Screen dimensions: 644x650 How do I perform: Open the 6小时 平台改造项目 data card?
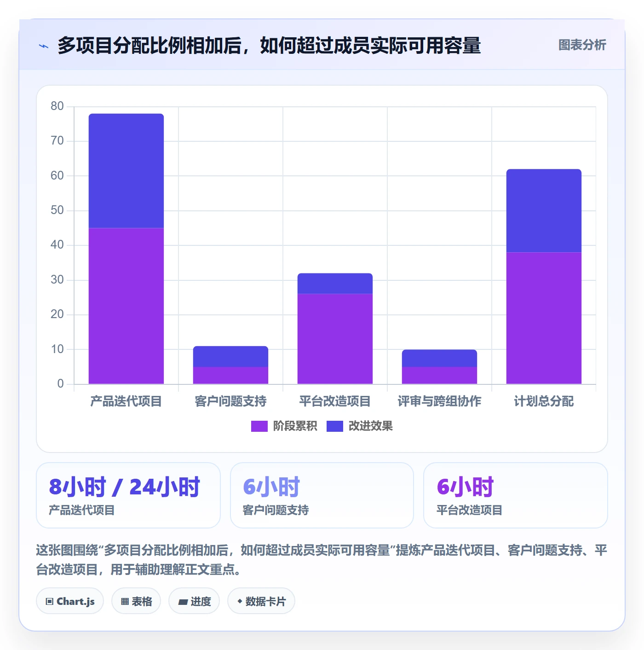point(516,495)
